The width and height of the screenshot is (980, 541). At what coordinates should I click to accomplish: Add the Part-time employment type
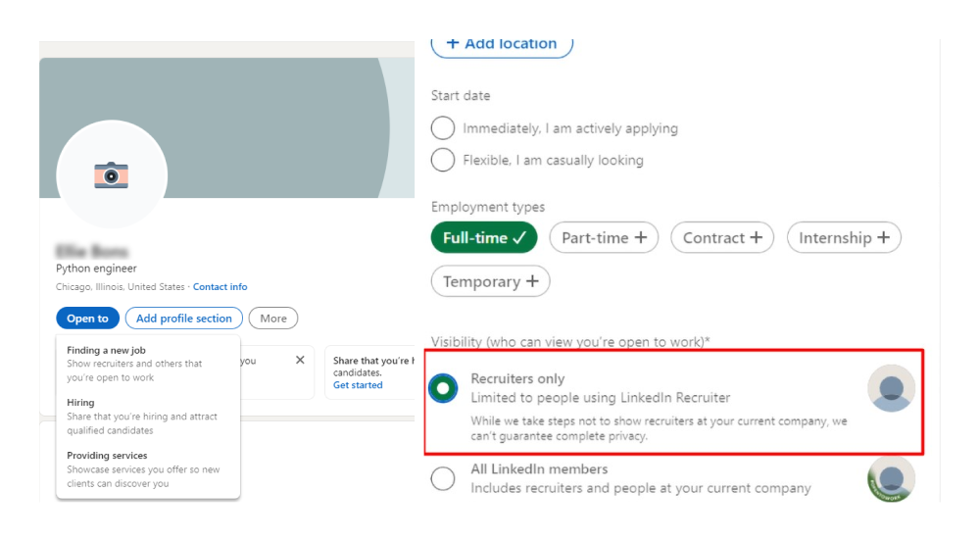(604, 238)
